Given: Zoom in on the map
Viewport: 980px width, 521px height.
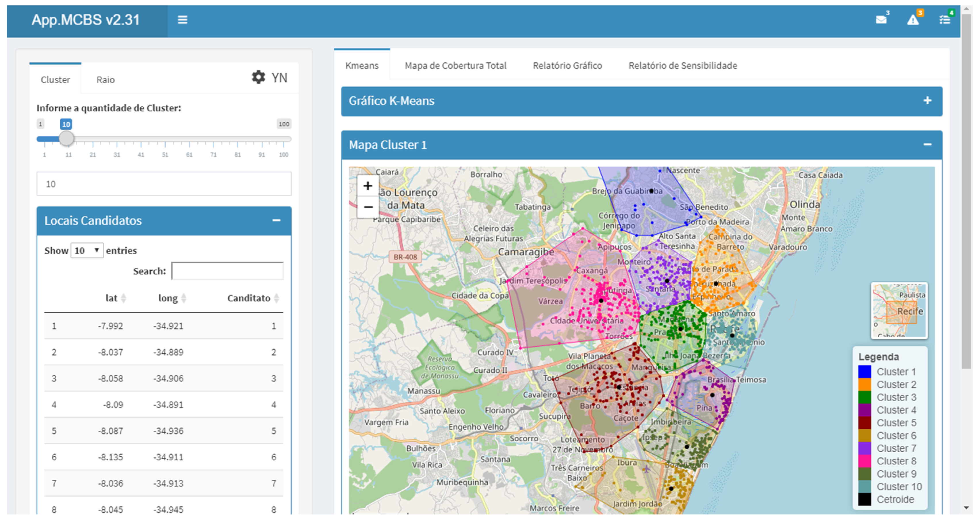Looking at the screenshot, I should click(x=367, y=186).
